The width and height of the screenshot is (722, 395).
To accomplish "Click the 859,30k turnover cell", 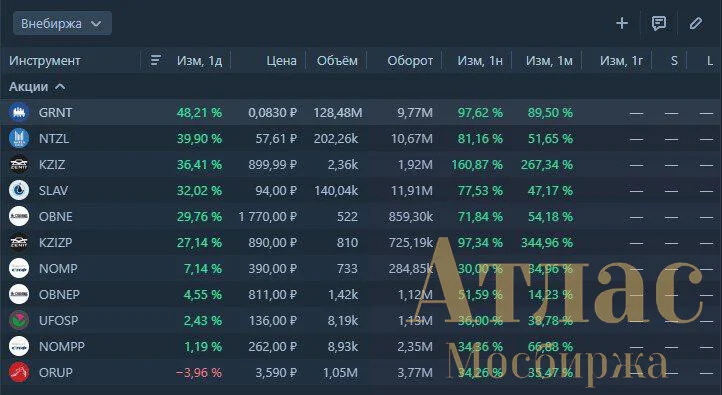I will tap(411, 217).
